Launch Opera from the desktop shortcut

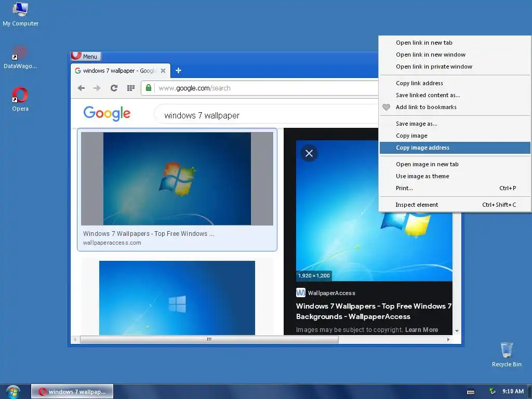20,99
